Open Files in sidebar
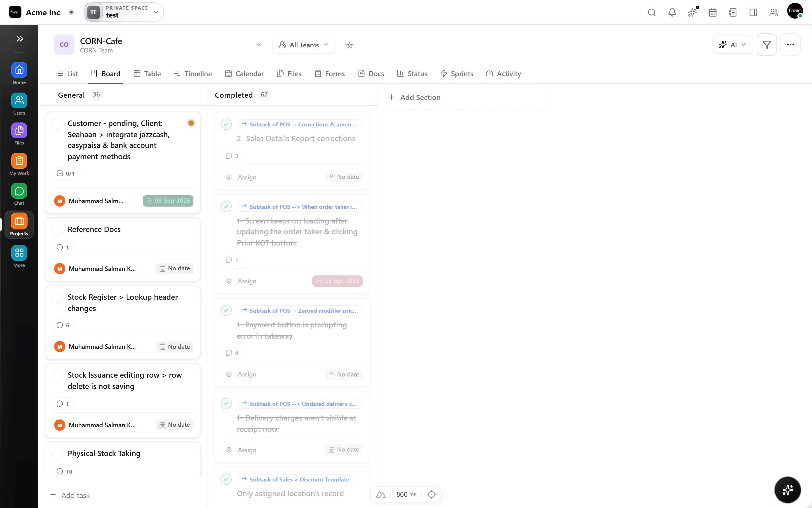Image resolution: width=812 pixels, height=508 pixels. 19,134
